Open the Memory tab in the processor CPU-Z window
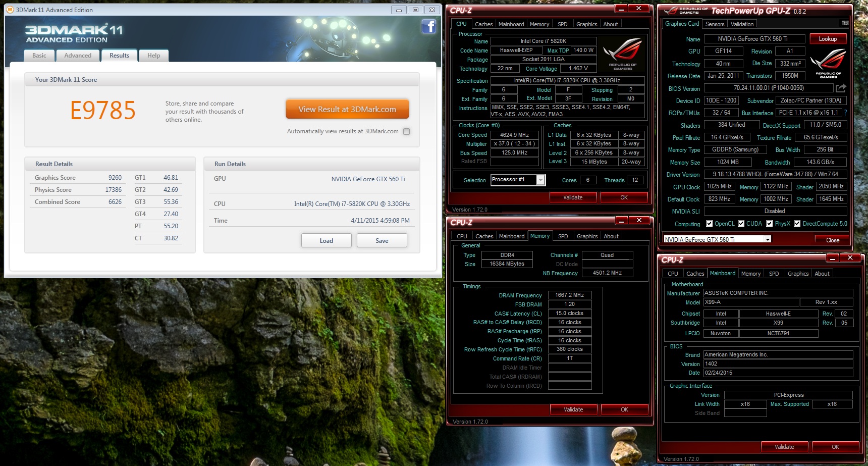 point(539,24)
